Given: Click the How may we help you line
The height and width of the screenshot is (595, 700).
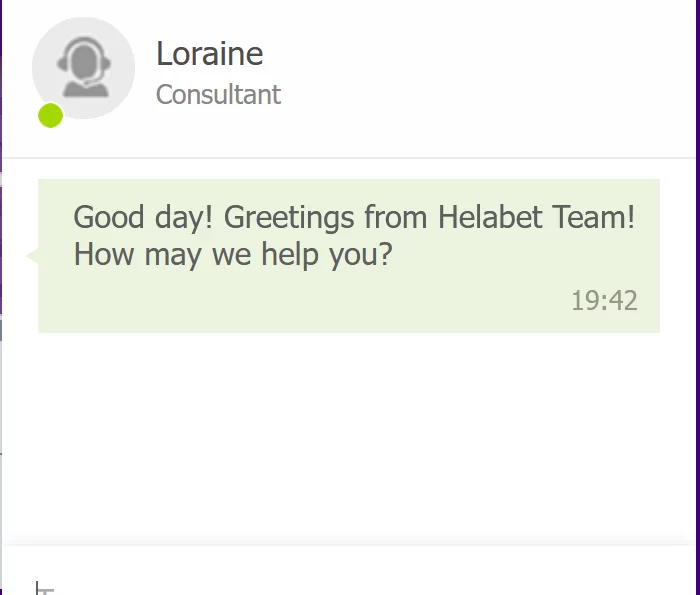Looking at the screenshot, I should 233,255.
